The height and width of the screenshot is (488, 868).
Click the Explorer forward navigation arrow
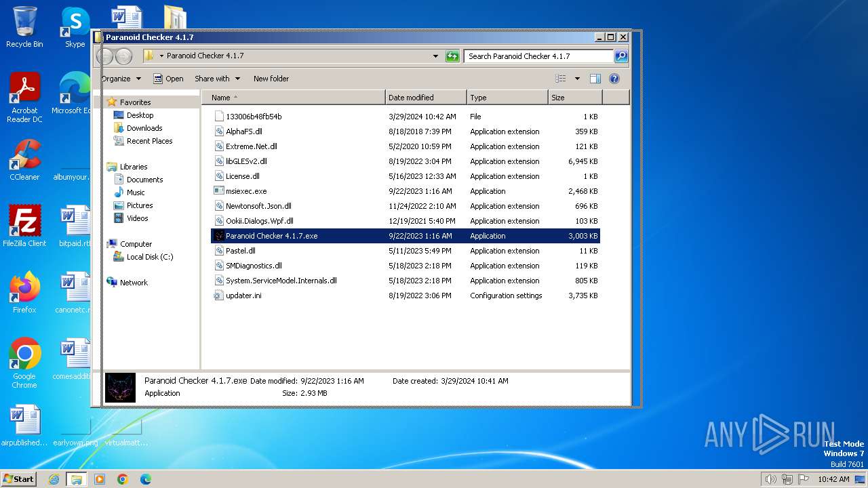click(x=124, y=56)
